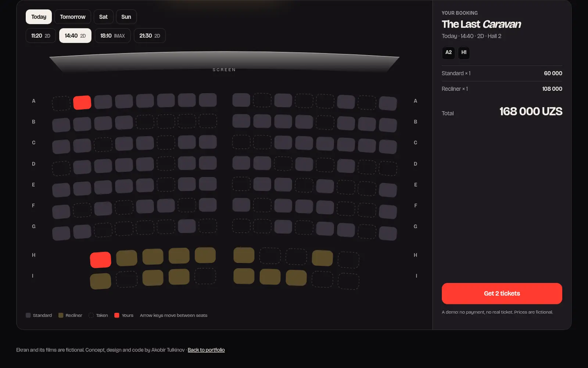Open the Back to portfolio link
588x368 pixels.
(206, 350)
